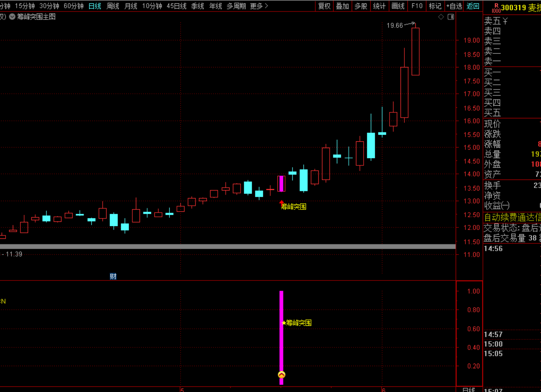The image size is (541, 392).
Task: Click the 自动续费通达信 notice link
Action: pos(513,217)
